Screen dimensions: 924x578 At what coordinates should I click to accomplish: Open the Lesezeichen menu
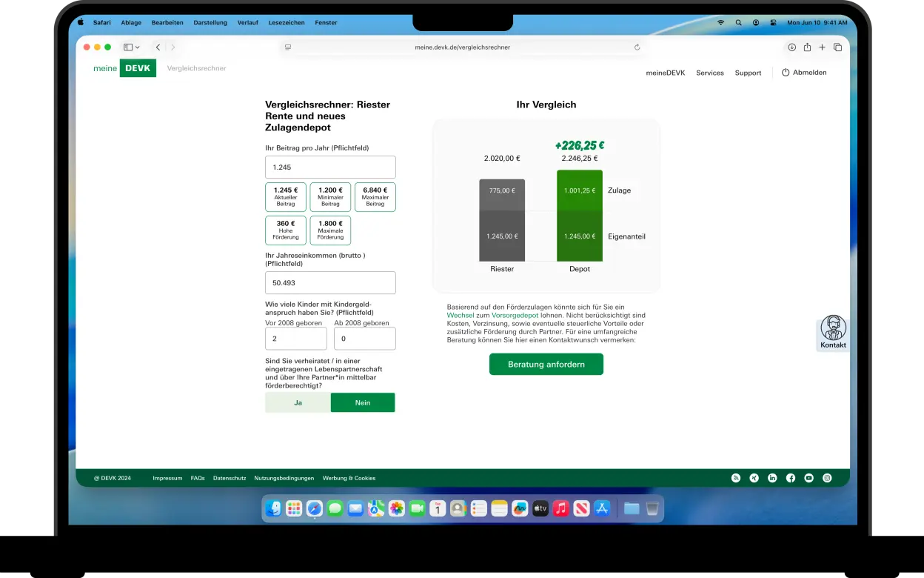pyautogui.click(x=287, y=23)
